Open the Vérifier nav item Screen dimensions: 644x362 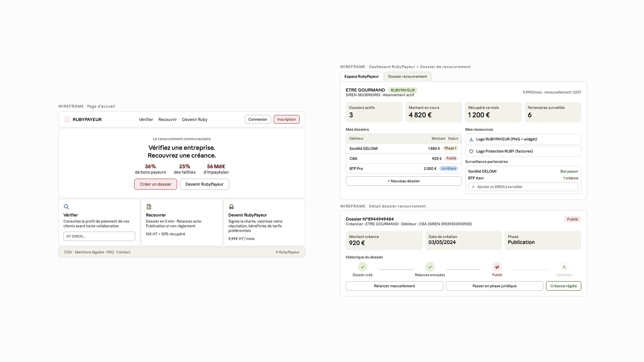coord(146,119)
